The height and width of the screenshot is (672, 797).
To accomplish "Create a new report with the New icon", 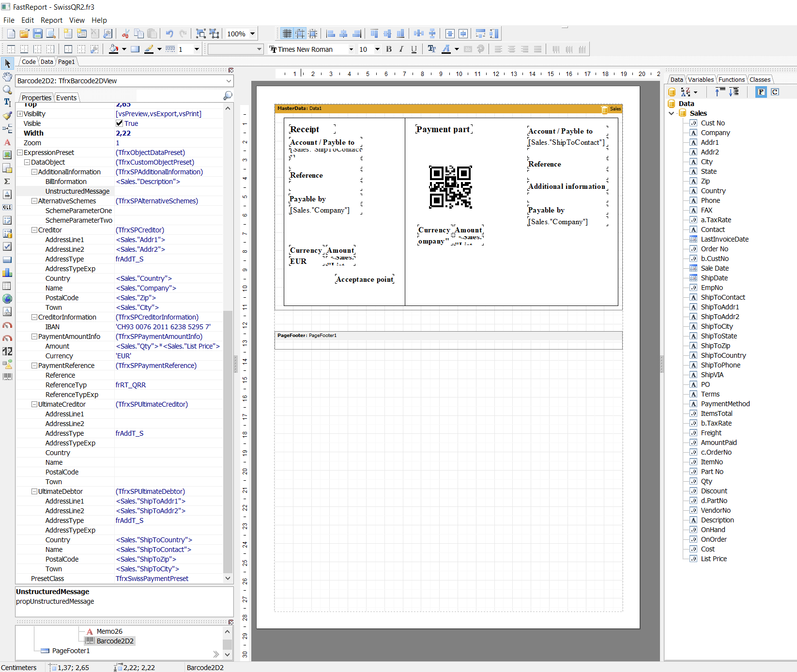I will [x=11, y=33].
